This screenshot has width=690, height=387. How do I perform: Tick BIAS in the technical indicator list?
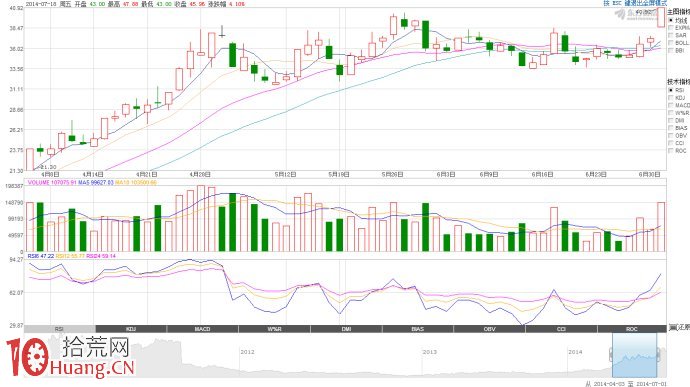pos(671,128)
